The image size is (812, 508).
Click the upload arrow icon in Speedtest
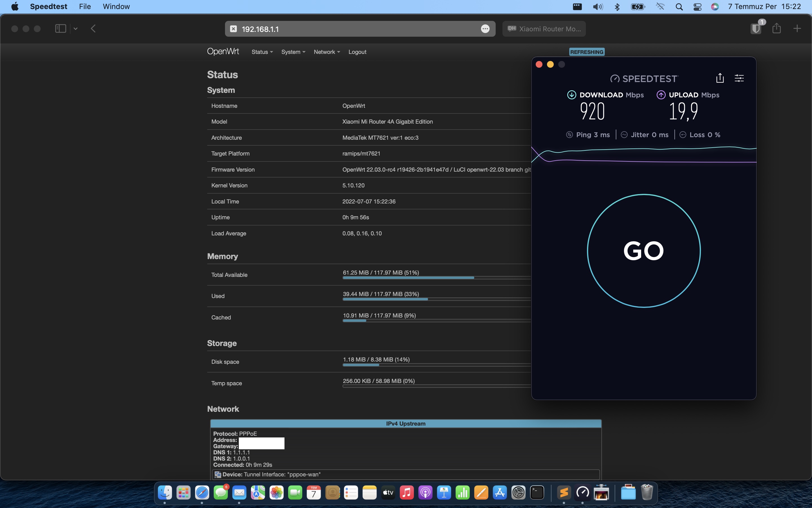click(x=661, y=95)
